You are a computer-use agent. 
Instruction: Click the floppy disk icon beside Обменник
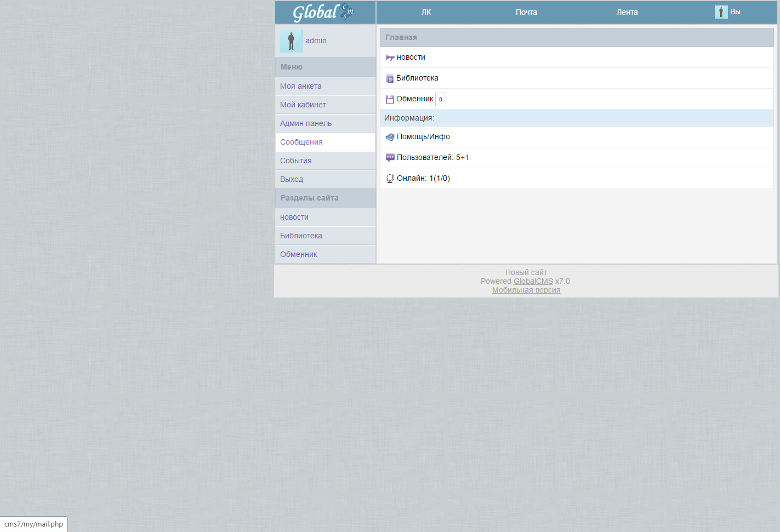tap(390, 99)
